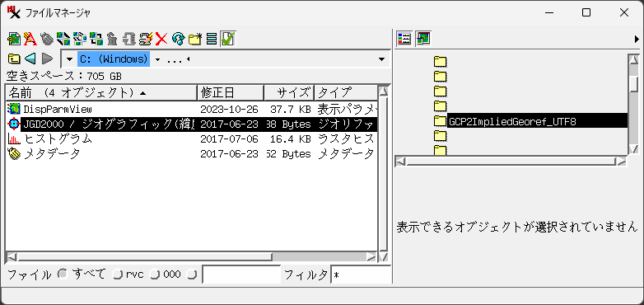
Task: Click the フィルタ input field with asterisk
Action: coord(361,274)
